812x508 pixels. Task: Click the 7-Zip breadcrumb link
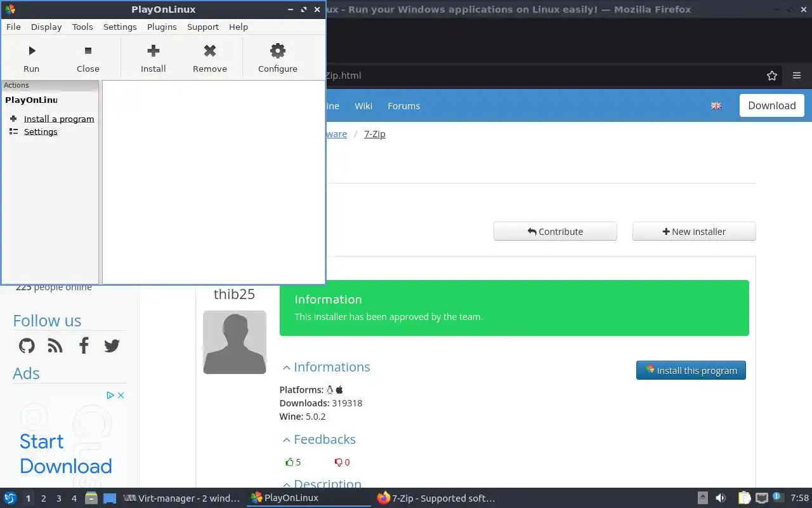click(375, 134)
